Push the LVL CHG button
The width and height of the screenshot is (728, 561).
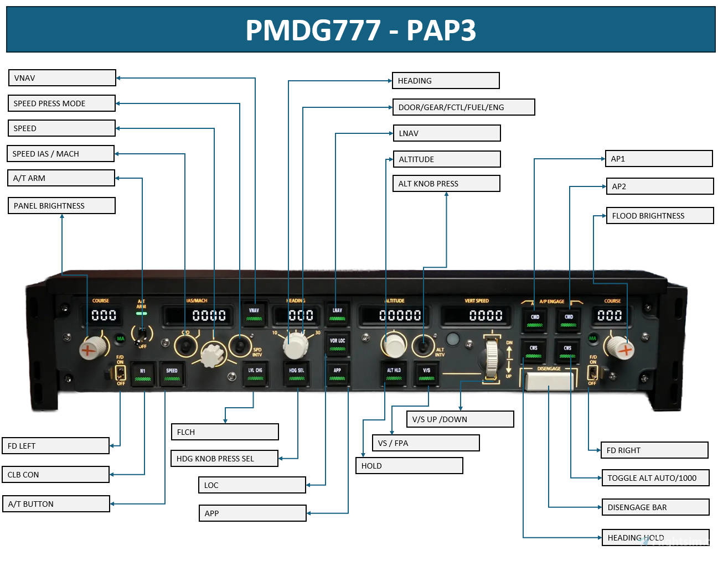tap(255, 374)
